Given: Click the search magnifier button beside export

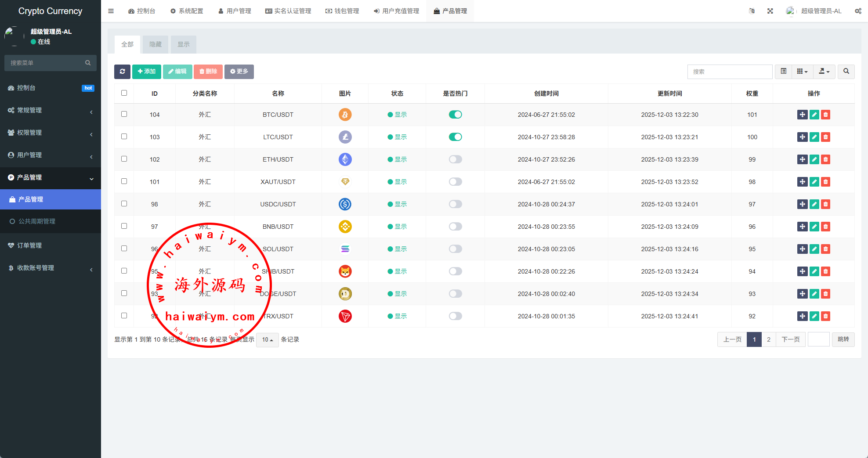Looking at the screenshot, I should 846,72.
